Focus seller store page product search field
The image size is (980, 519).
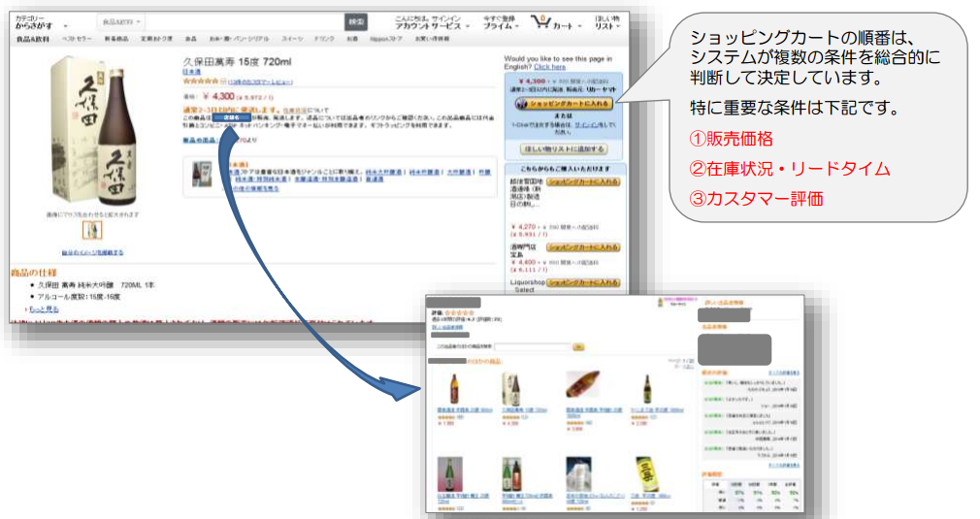click(533, 346)
